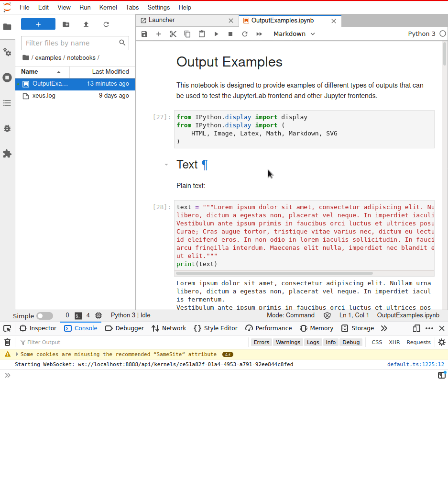Viewport: 448px width, 481px height.
Task: Toggle the Debug console filter
Action: [x=351, y=342]
